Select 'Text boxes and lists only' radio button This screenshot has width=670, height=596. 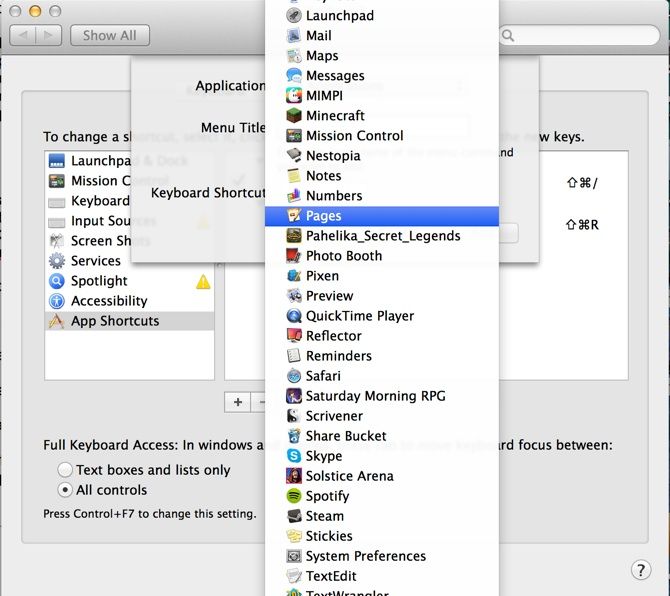coord(66,470)
